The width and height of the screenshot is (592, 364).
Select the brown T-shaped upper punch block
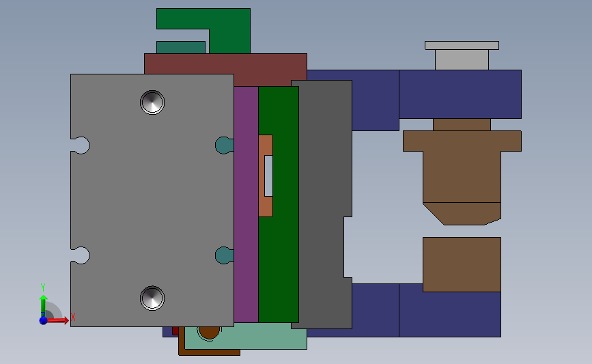pyautogui.click(x=462, y=166)
